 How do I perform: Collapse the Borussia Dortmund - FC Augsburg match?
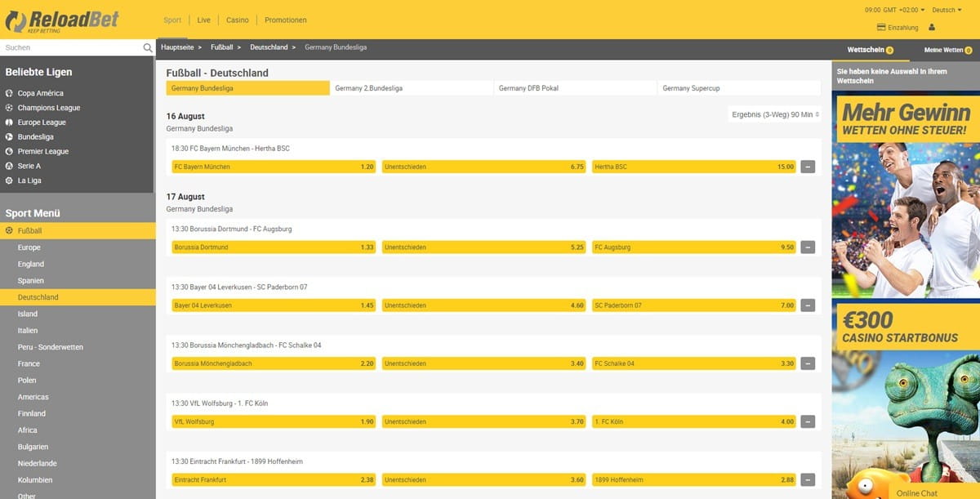pyautogui.click(x=808, y=247)
